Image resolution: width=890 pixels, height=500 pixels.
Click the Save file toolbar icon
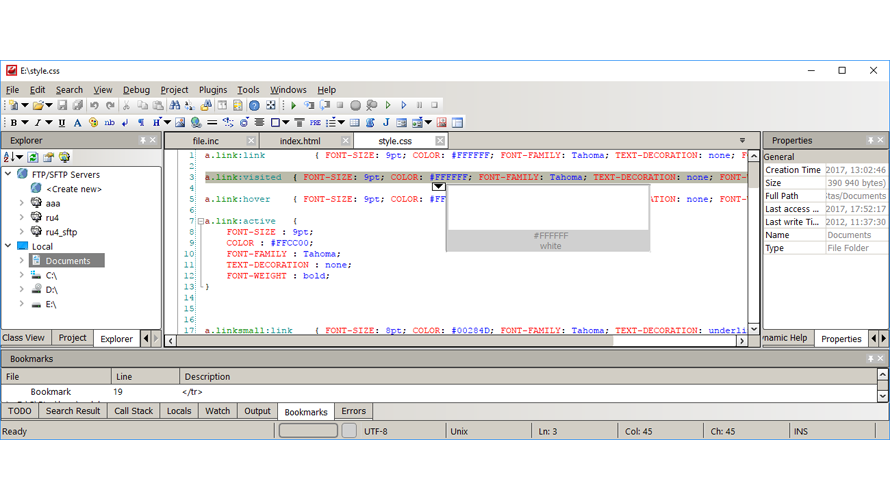click(x=62, y=106)
